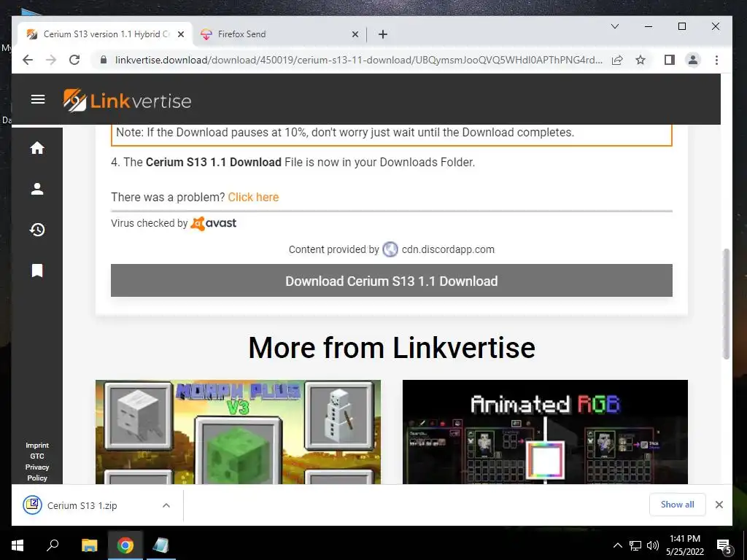Go to Home in the Linkvertise sidebar
747x560 pixels.
click(37, 148)
